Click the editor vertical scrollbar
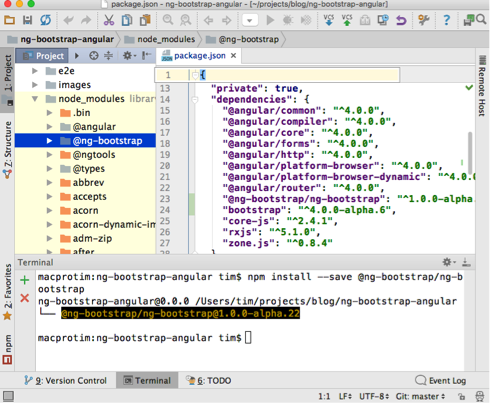This screenshot has width=490, height=403. click(x=470, y=152)
